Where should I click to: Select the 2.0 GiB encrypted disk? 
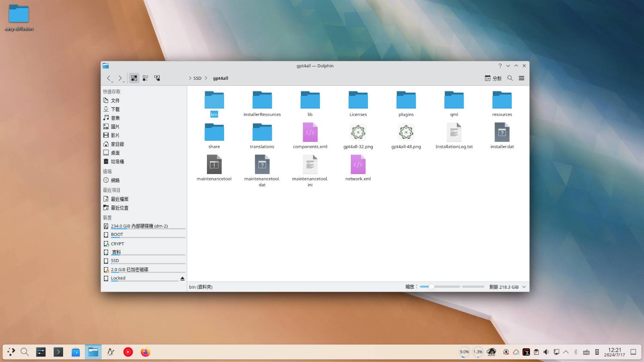pos(144,269)
